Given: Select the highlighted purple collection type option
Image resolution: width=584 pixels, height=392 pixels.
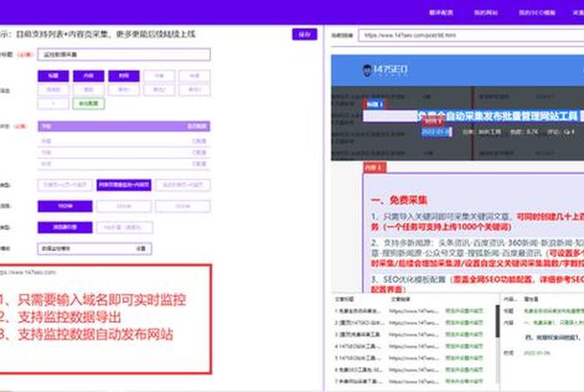Looking at the screenshot, I should pyautogui.click(x=123, y=184).
